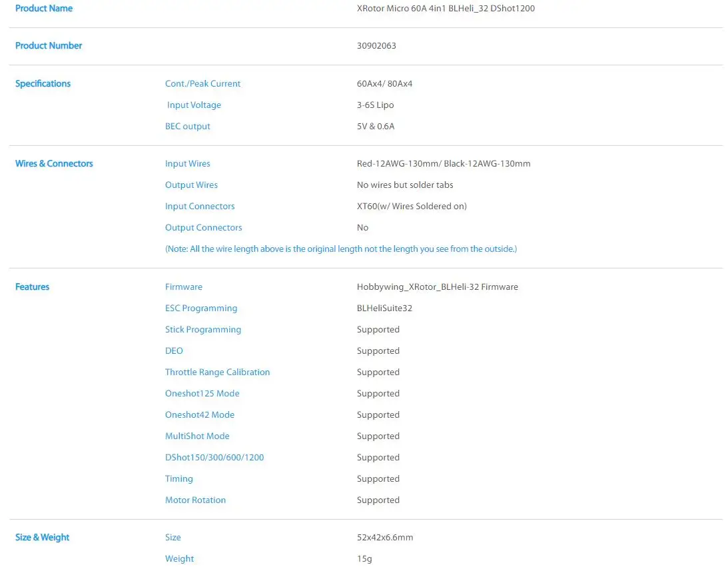Click the 'Cont./Peak Current' label
The height and width of the screenshot is (569, 728).
pos(203,83)
